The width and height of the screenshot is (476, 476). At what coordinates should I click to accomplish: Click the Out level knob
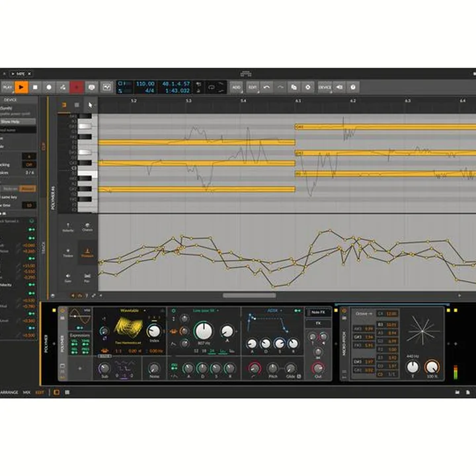coord(318,368)
